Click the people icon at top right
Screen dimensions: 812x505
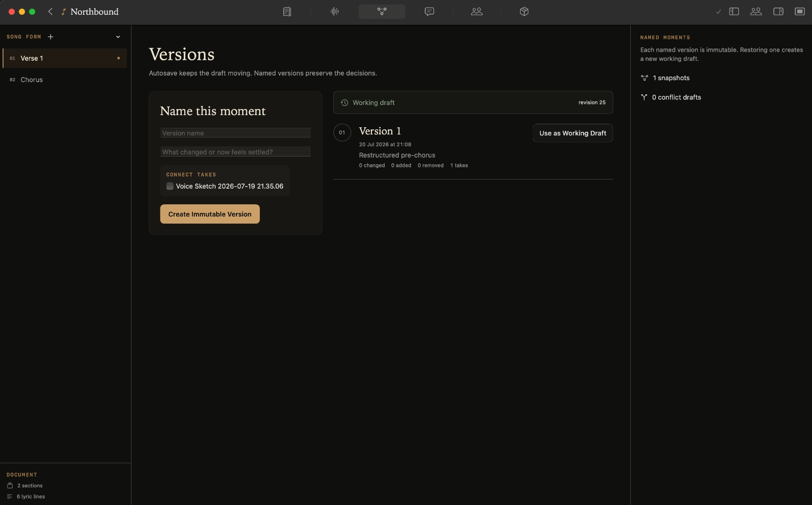pyautogui.click(x=756, y=12)
